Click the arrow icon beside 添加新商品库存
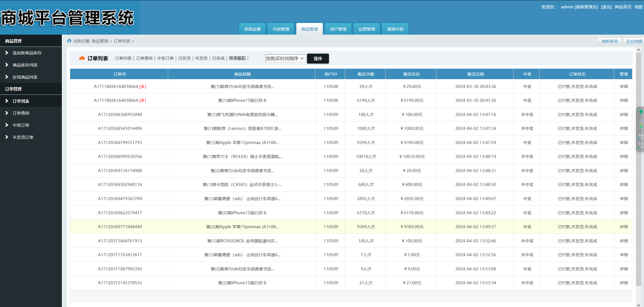Image resolution: width=644 pixels, height=307 pixels. [7, 53]
